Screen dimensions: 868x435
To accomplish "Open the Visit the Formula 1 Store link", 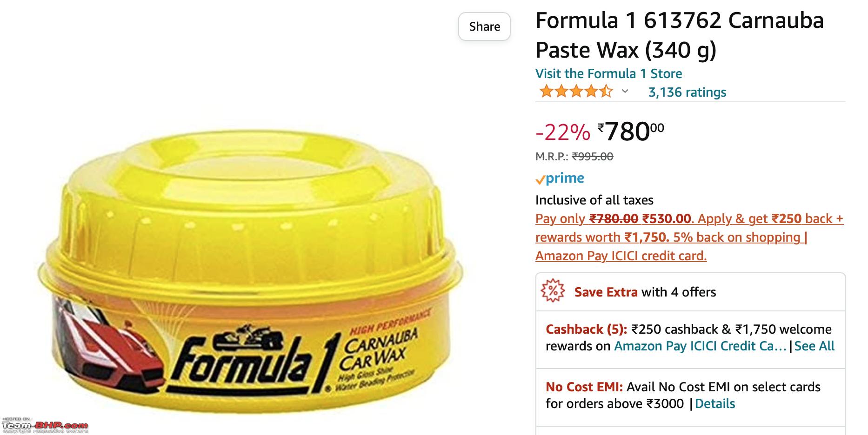I will 608,73.
